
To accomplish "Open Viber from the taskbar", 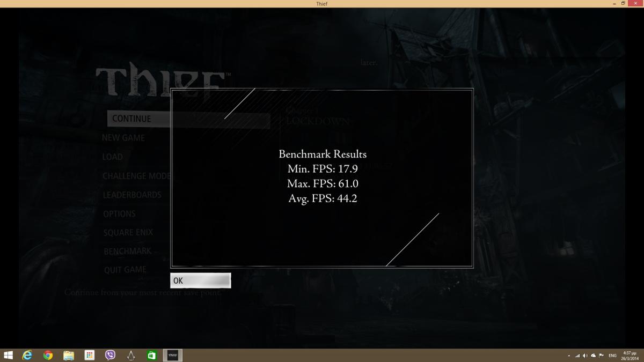I will [111, 355].
